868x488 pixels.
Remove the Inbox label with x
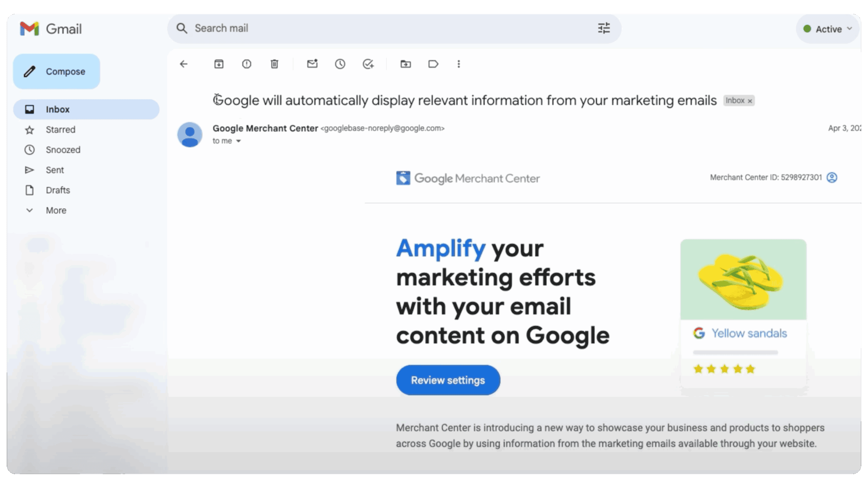click(750, 101)
